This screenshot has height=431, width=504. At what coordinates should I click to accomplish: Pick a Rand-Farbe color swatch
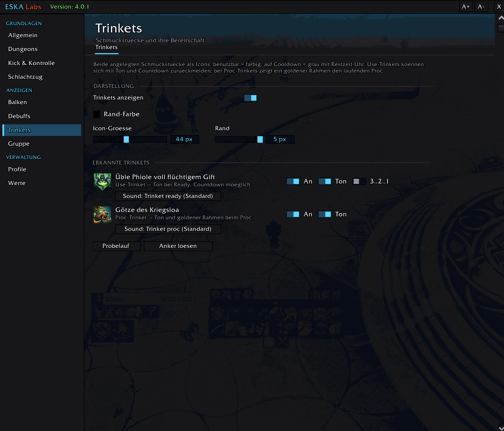click(96, 114)
